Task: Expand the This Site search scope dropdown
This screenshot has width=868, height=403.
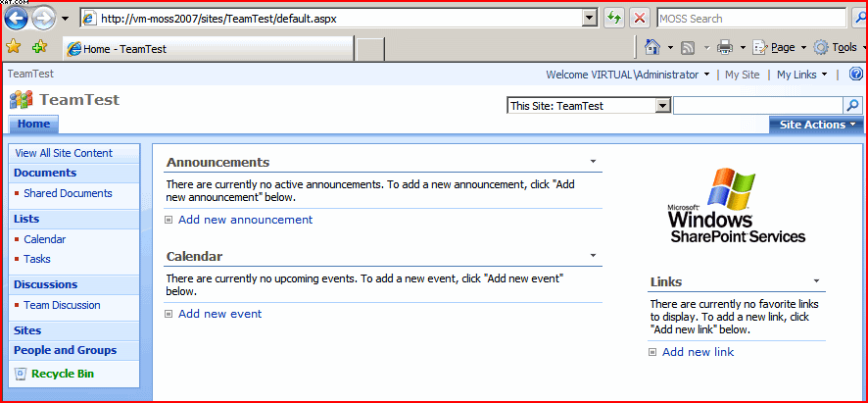Action: click(662, 106)
